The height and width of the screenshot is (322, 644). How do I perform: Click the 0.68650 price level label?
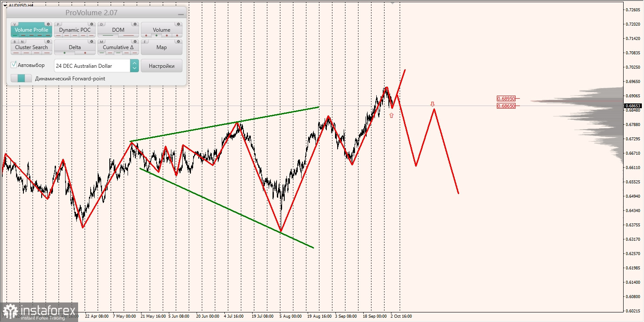pyautogui.click(x=506, y=106)
